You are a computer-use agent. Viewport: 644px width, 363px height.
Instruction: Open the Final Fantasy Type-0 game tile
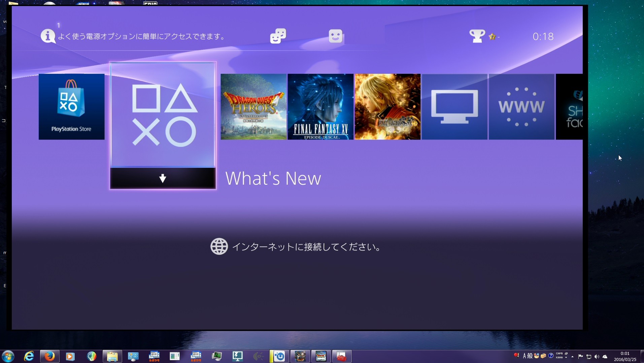pyautogui.click(x=387, y=107)
